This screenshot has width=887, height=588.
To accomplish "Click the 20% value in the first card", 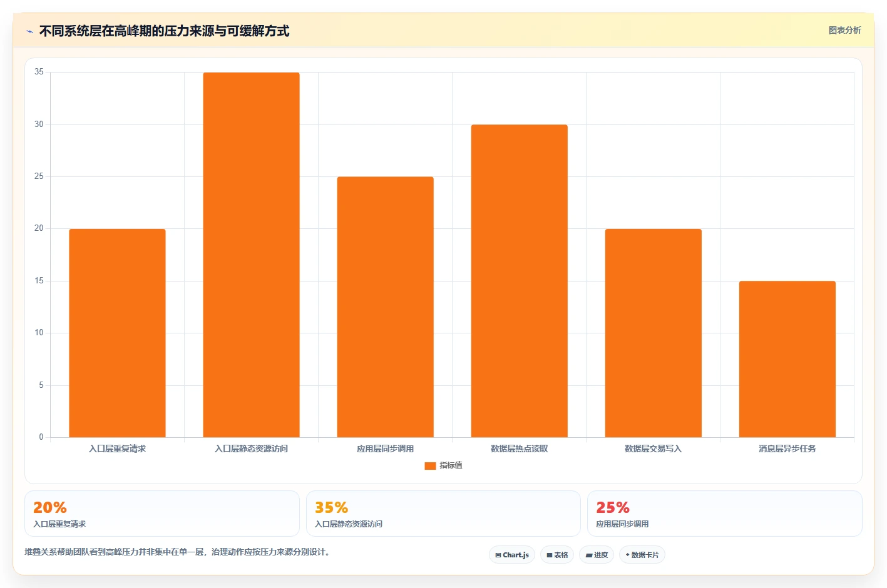I will tap(50, 507).
